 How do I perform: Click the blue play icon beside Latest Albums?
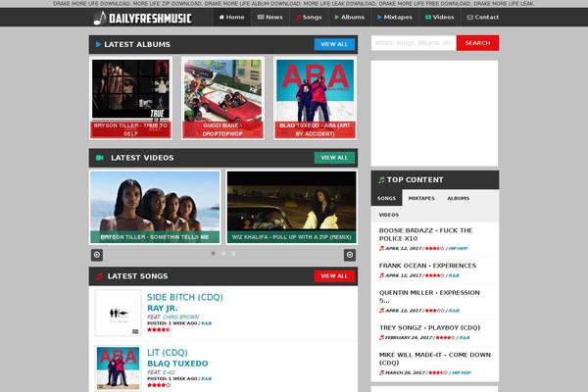pyautogui.click(x=98, y=44)
